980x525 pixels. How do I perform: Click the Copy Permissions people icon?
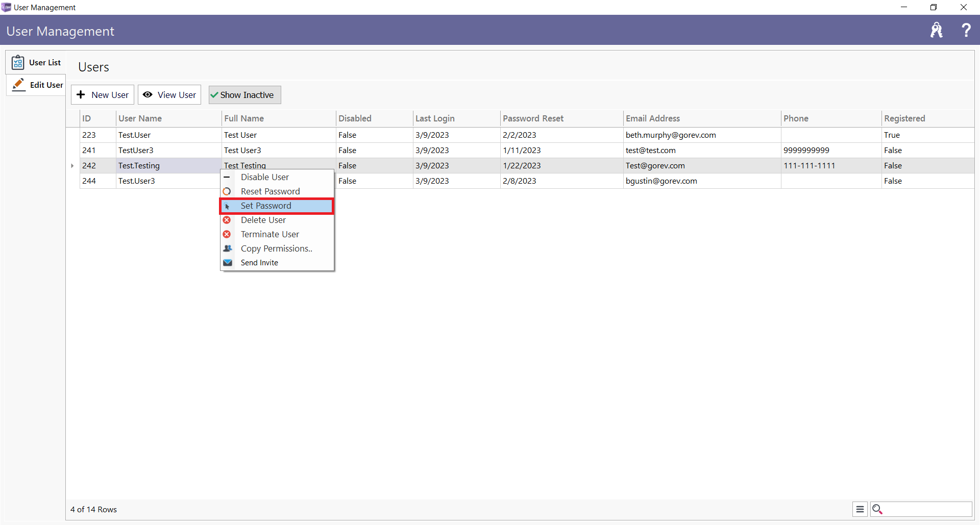(x=228, y=248)
